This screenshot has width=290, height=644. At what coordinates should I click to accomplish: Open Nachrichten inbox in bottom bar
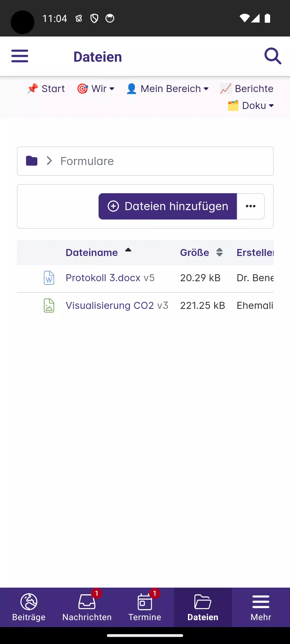tap(87, 608)
